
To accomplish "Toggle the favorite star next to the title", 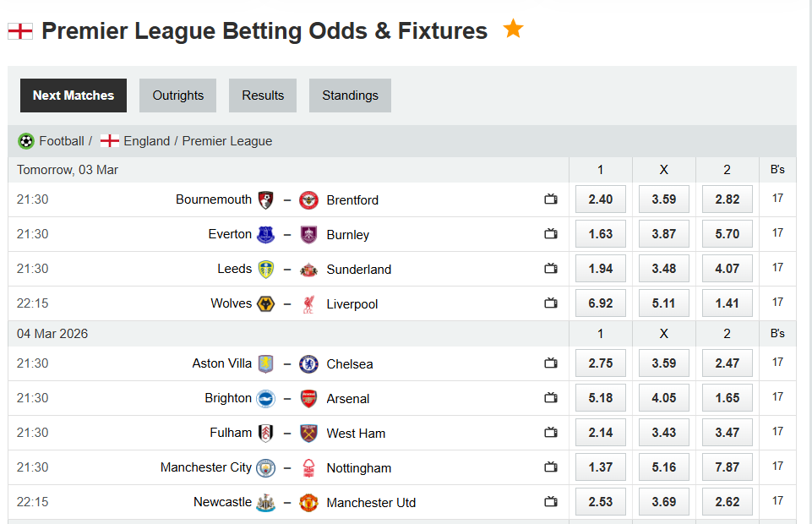I will pos(513,29).
